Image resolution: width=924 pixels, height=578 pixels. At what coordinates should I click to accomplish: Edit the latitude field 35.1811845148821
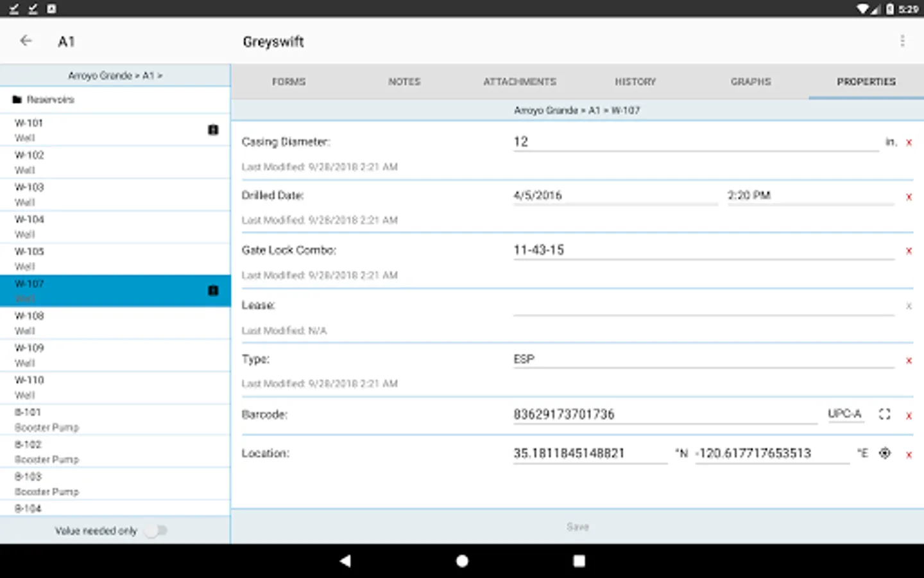pyautogui.click(x=590, y=453)
